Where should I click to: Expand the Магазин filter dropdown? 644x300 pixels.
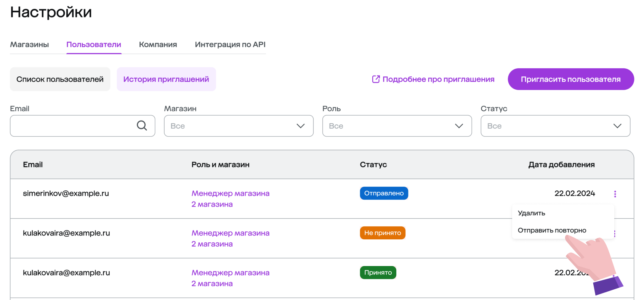click(239, 126)
